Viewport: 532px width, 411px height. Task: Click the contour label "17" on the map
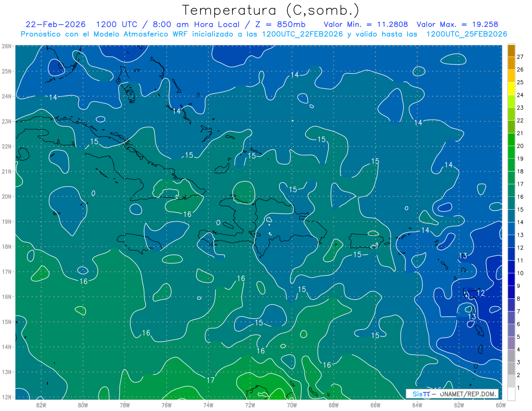click(x=211, y=380)
